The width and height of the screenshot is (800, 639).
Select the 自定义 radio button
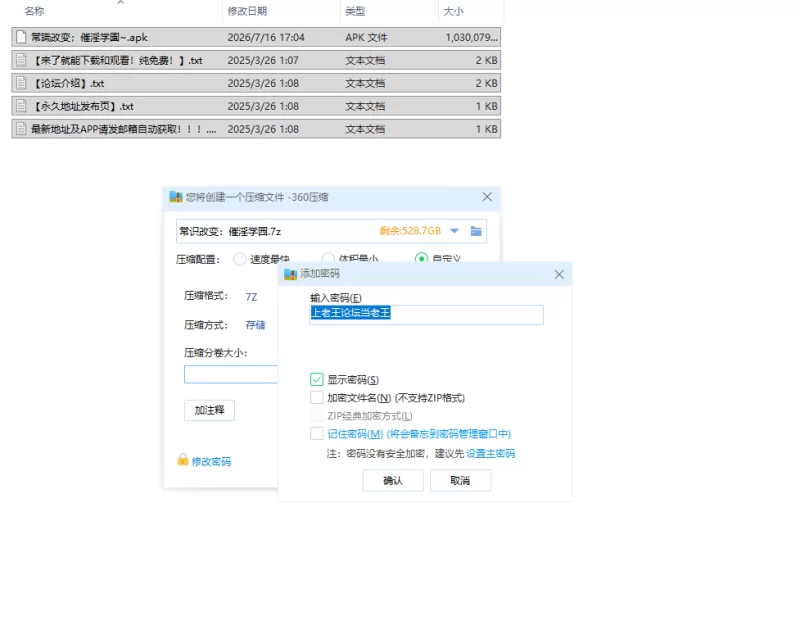421,259
